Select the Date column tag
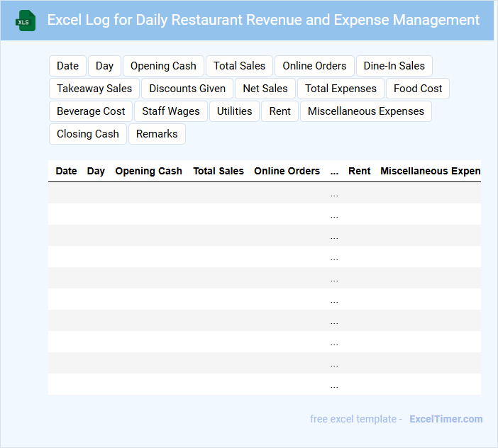 pyautogui.click(x=67, y=66)
